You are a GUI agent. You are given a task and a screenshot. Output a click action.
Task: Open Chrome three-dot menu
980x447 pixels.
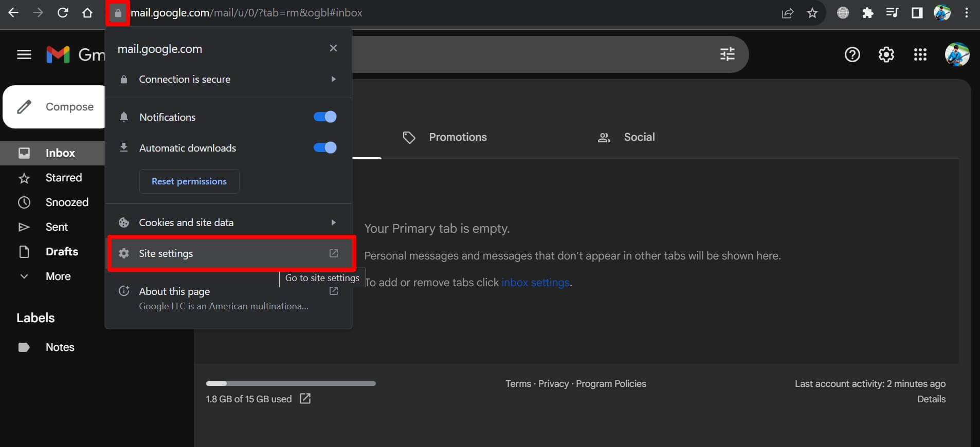967,13
